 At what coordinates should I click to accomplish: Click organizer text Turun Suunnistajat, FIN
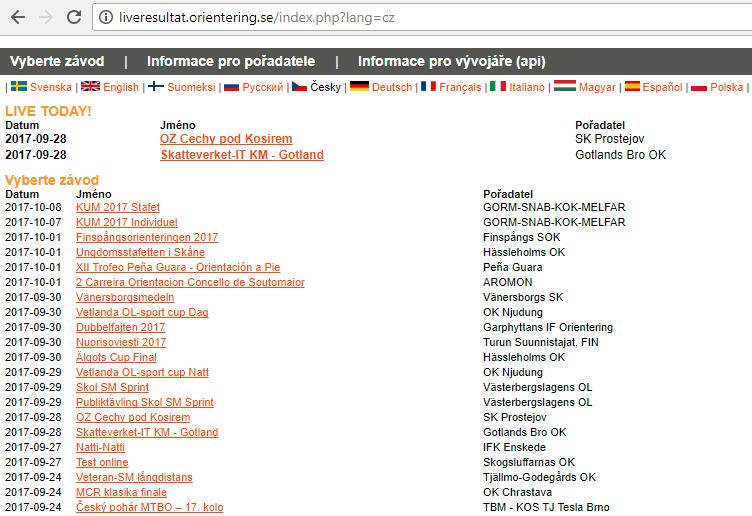click(x=540, y=342)
